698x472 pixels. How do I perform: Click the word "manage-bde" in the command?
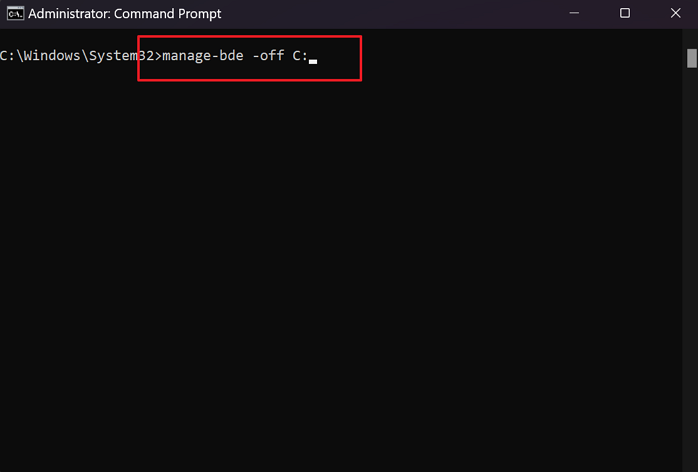(x=202, y=56)
